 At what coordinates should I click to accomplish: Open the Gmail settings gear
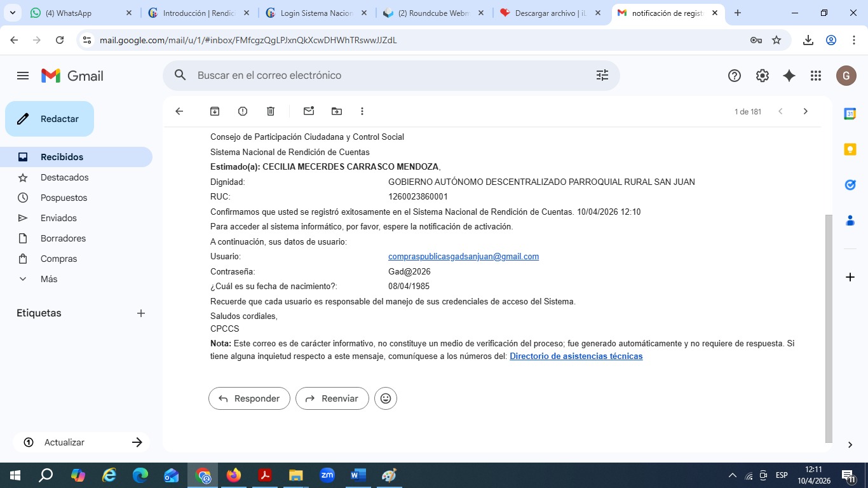coord(762,76)
